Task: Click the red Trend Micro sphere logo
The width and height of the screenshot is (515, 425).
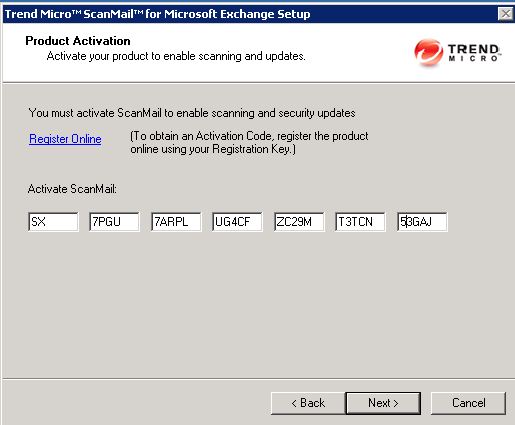Action: [x=428, y=52]
